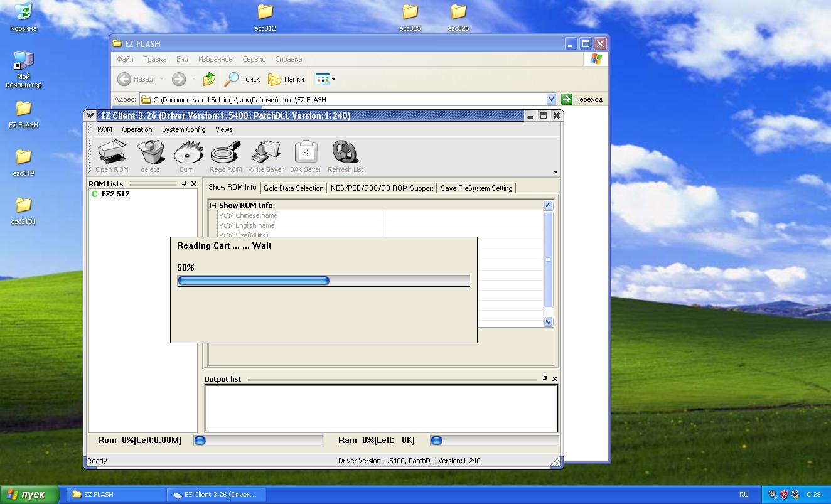The image size is (831, 504).
Task: Click Search button in EZ FLASH explorer
Action: tap(243, 79)
